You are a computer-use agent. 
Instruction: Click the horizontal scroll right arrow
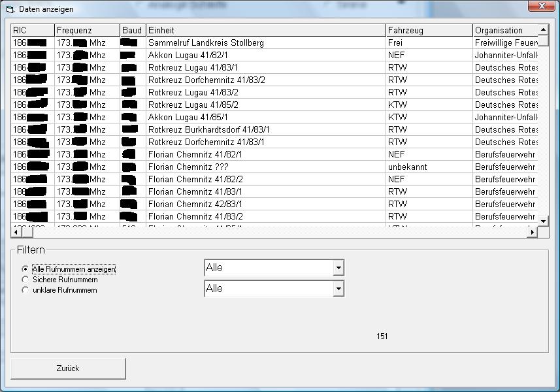533,232
